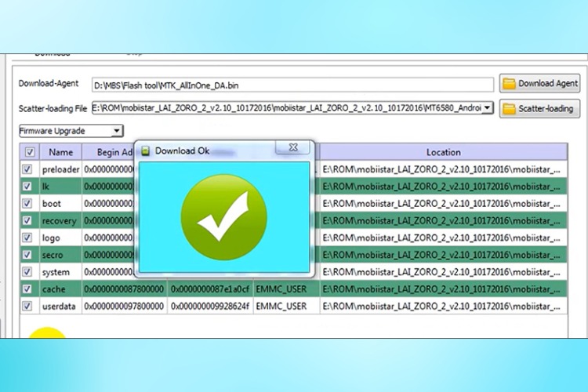Image resolution: width=588 pixels, height=392 pixels.
Task: Select the cache partition location cell
Action: [x=443, y=289]
